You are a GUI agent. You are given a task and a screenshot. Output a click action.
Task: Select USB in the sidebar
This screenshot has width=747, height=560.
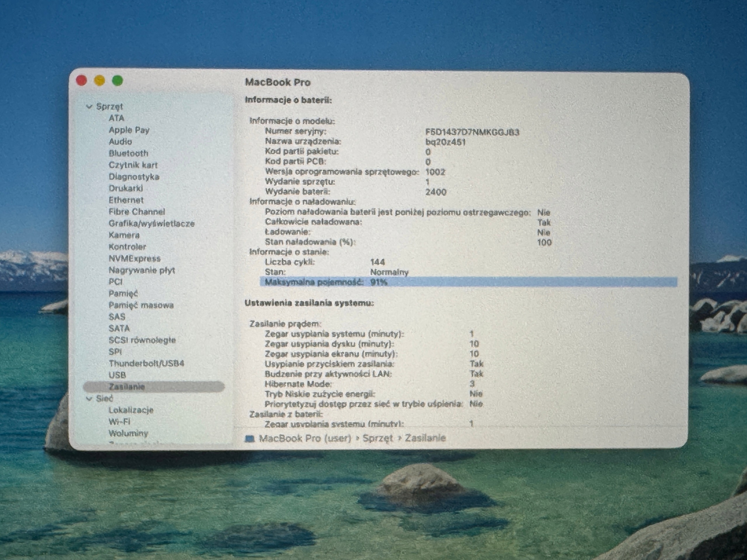[x=117, y=375]
